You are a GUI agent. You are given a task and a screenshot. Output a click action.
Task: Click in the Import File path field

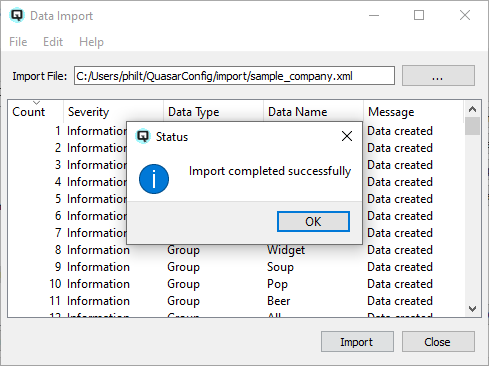pyautogui.click(x=234, y=76)
